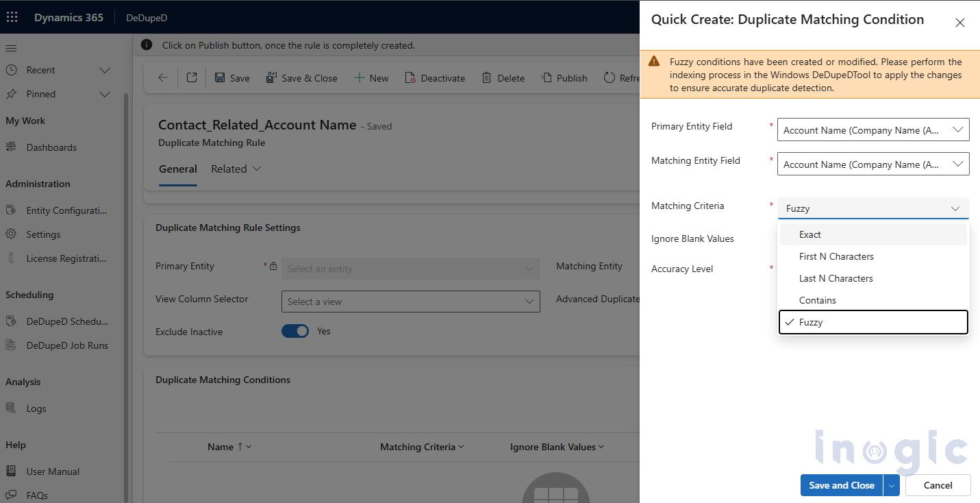Click the Save and Close button
Screen dimensions: 980x503
click(841, 485)
